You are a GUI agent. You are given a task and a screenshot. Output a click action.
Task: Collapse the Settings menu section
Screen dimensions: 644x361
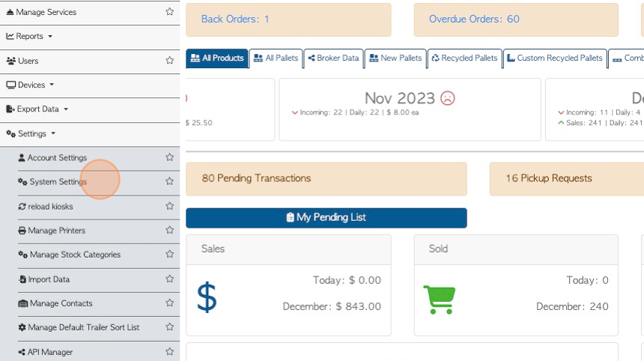[31, 134]
